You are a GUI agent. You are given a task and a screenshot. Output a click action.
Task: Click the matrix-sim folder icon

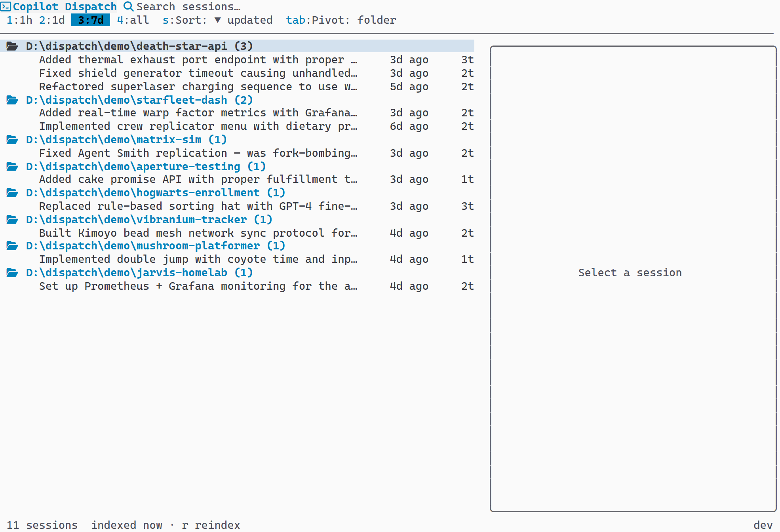[12, 139]
